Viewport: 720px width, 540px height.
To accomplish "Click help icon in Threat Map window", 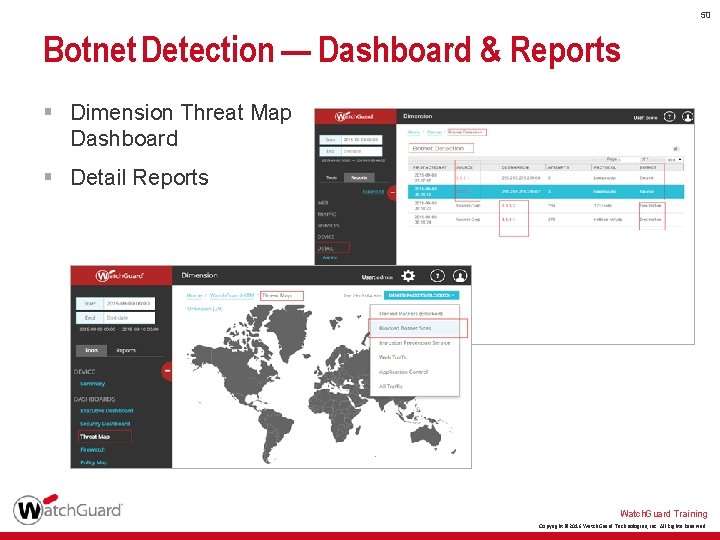I will click(x=438, y=276).
